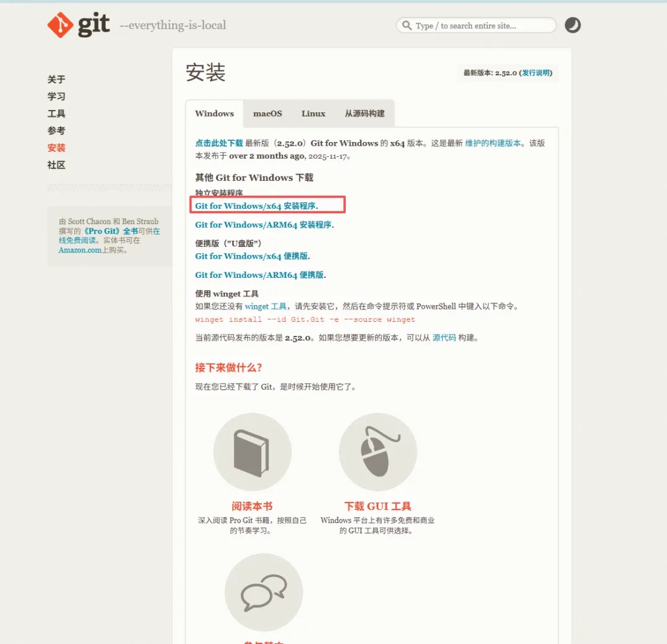
Task: Click the Git logo in header
Action: [x=78, y=25]
